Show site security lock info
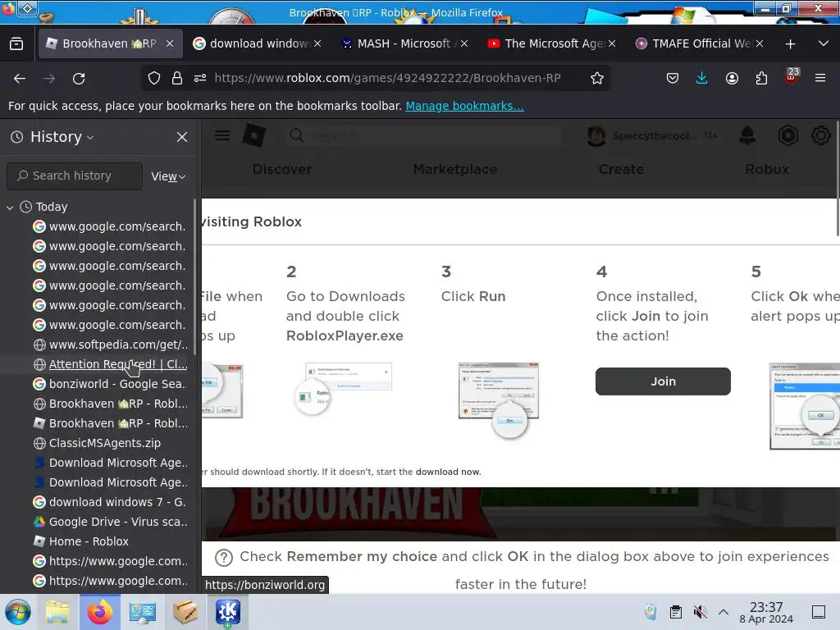Screen dimensions: 840x630 click(177, 78)
